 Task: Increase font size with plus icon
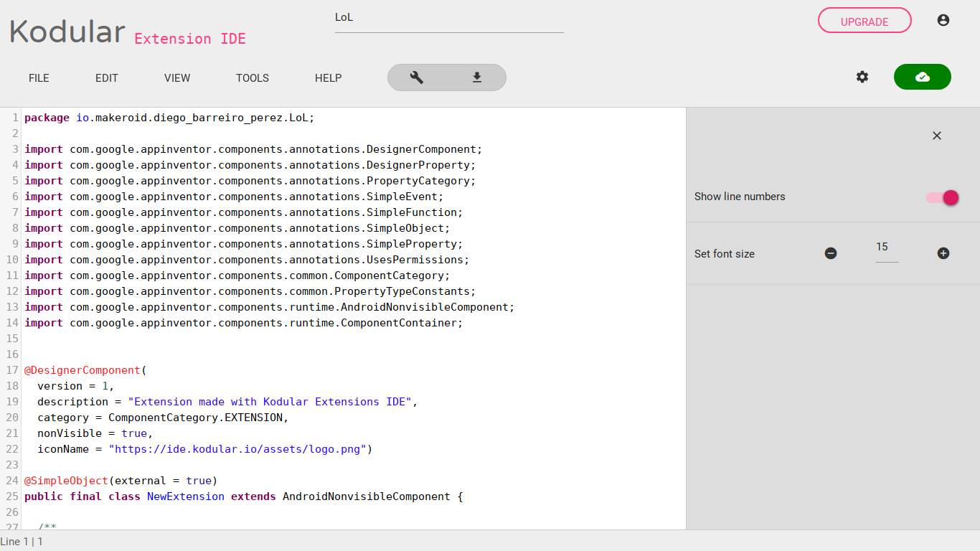point(943,253)
